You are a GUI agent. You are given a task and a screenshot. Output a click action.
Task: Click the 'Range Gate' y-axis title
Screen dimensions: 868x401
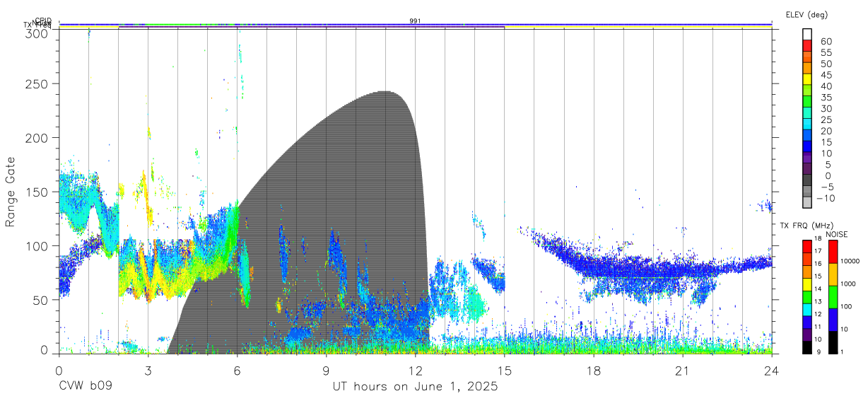11,192
